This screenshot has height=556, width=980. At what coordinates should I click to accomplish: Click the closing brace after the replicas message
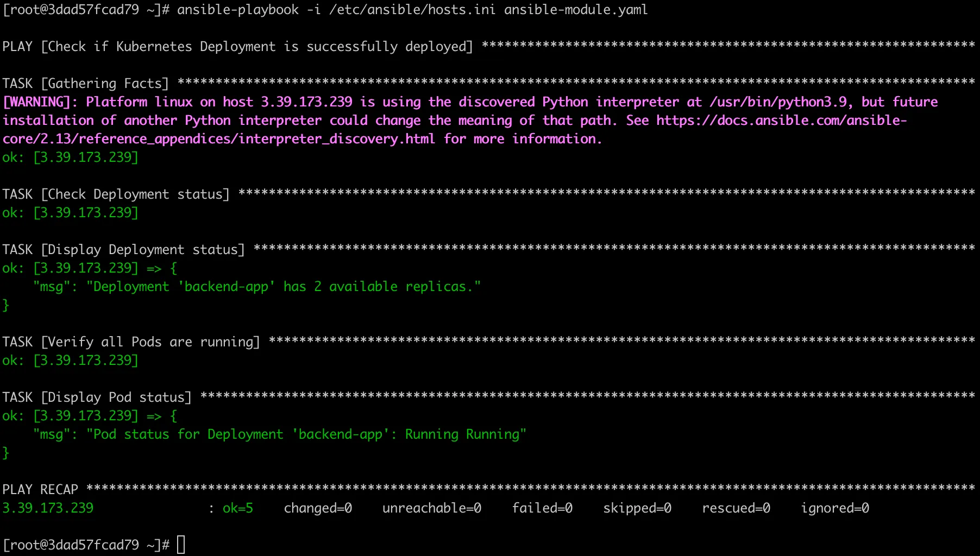click(6, 305)
